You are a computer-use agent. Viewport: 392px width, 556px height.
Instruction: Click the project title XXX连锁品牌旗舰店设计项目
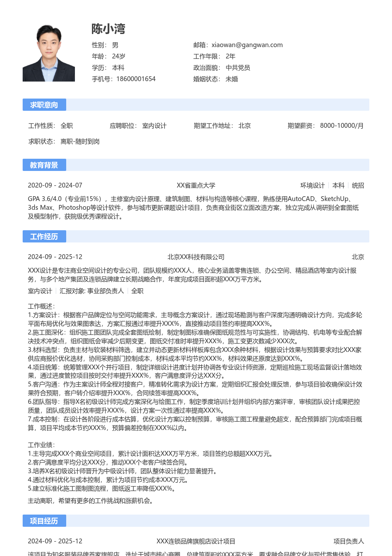point(196,541)
